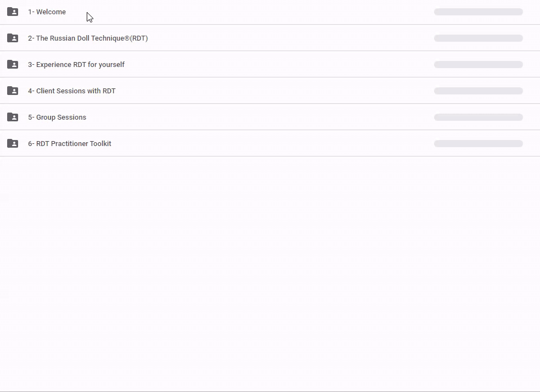Click the placeholder bar in the Russian Doll Technique row
This screenshot has height=392, width=540.
478,38
